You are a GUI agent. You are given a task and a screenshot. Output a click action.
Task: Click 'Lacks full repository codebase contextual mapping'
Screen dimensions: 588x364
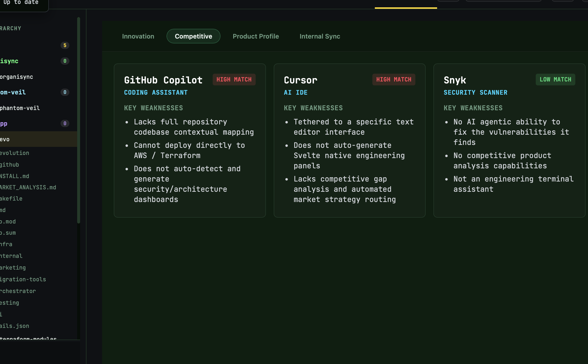tap(194, 127)
